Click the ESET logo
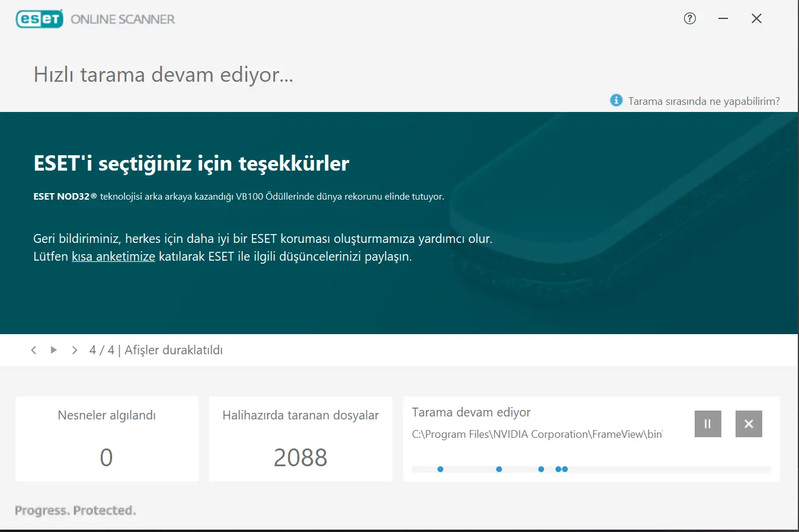 click(39, 19)
